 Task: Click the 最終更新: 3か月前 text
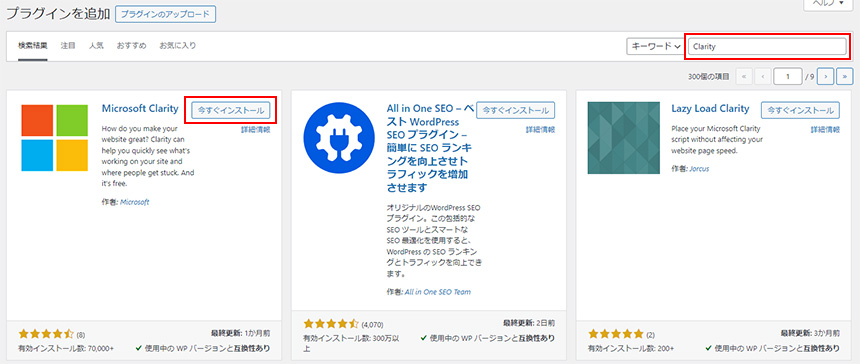tap(810, 333)
